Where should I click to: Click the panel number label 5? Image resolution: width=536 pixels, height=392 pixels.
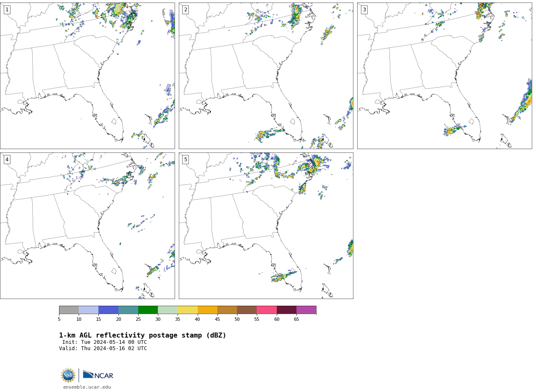tap(186, 160)
